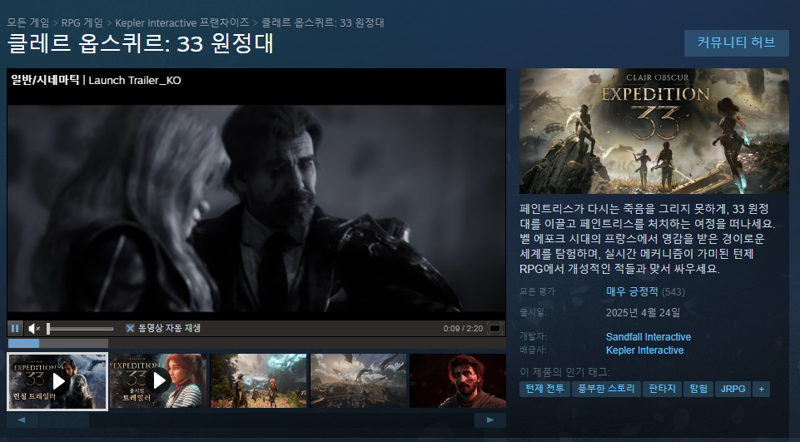Click the 일반/시네마틱 | Launch Trailer_KO video caption
800x442 pixels.
click(x=96, y=80)
